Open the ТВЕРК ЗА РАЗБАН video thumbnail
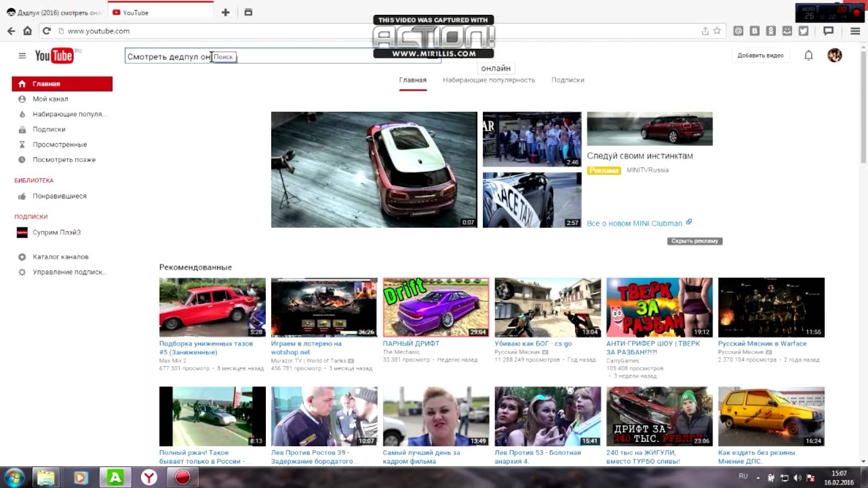Viewport: 868px width, 488px height. 659,307
